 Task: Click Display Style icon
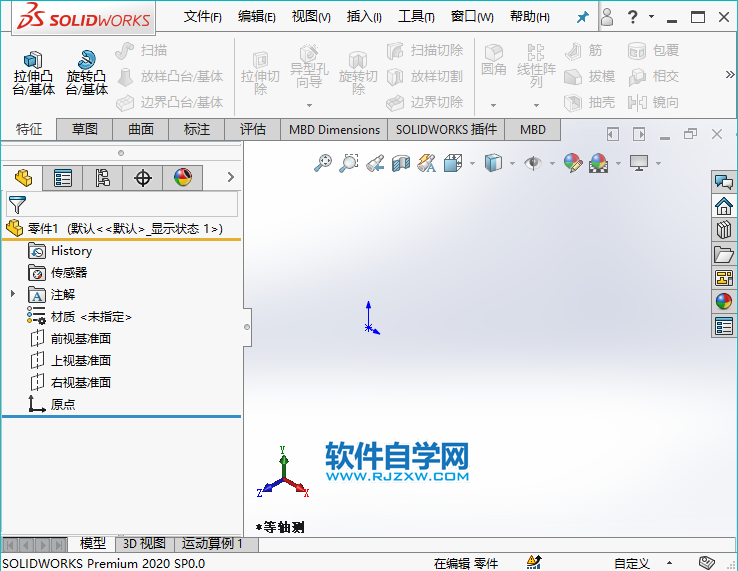click(x=493, y=163)
